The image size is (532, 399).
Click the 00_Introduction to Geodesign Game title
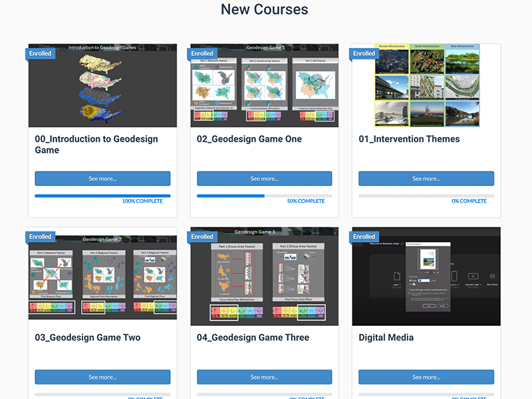96,144
